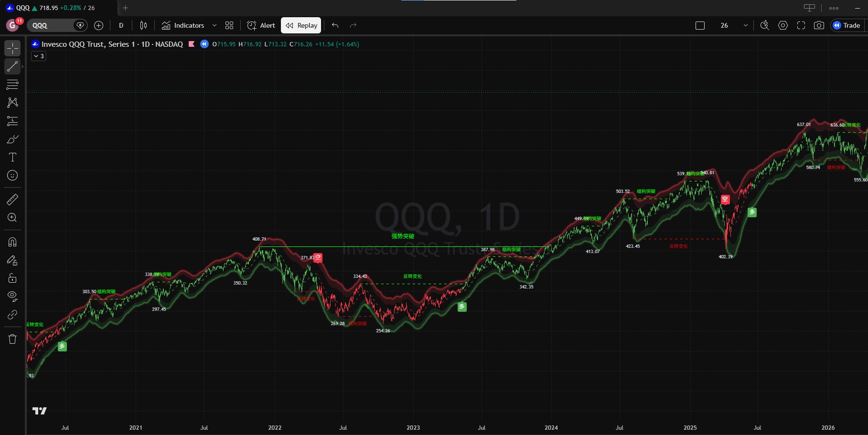
Task: Expand the trend line tool submenu arrow
Action: (22, 66)
